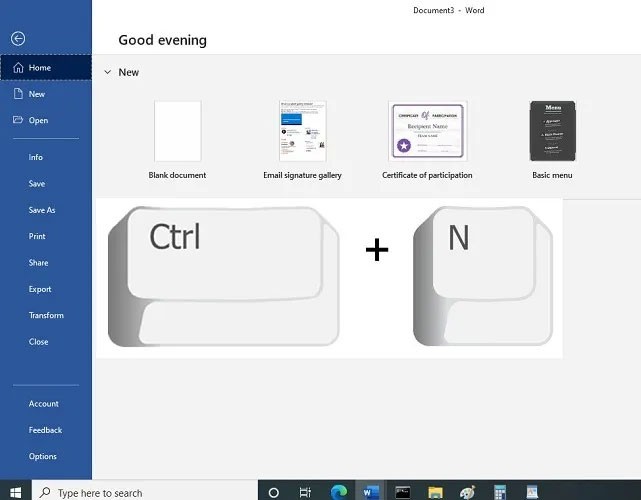Select Home in the backstage sidebar
Image resolution: width=641 pixels, height=500 pixels.
(x=40, y=68)
